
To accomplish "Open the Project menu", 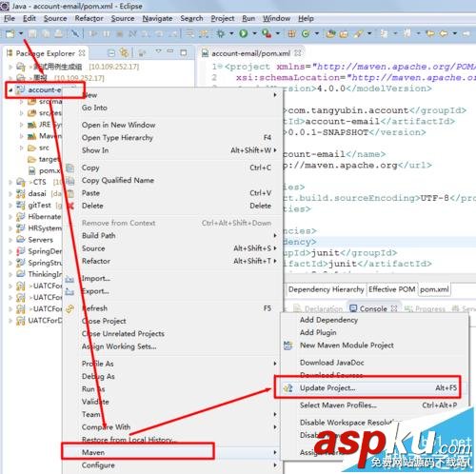I will tap(223, 18).
